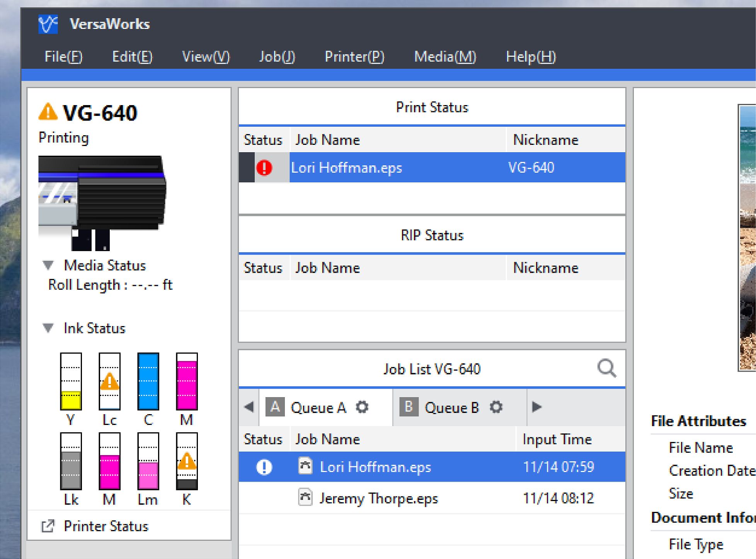Click the red error icon in Print Status
This screenshot has height=559, width=756.
click(264, 168)
